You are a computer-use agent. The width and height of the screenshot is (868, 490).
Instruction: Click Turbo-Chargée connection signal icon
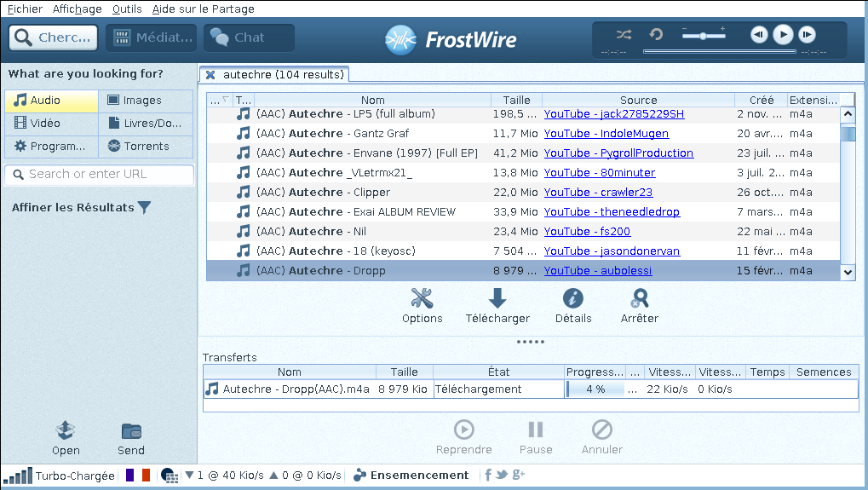pos(18,476)
